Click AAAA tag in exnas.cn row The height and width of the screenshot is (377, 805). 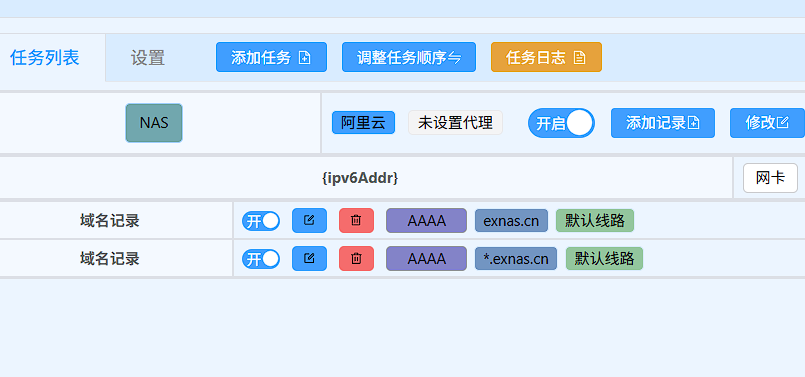point(426,220)
